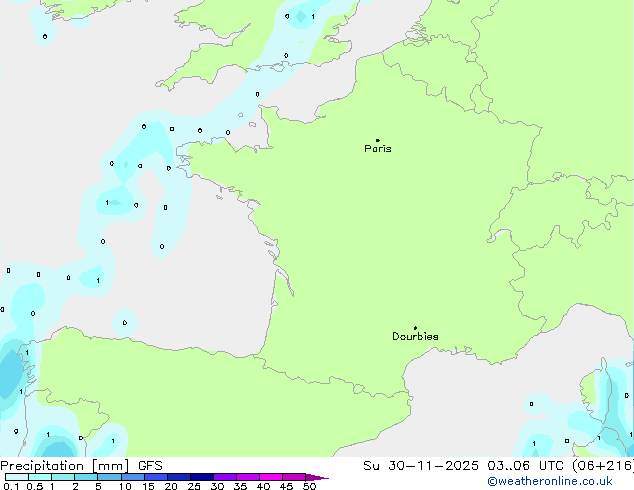
Task: Select the legend swatch between 10 and 15
Action: [x=133, y=477]
